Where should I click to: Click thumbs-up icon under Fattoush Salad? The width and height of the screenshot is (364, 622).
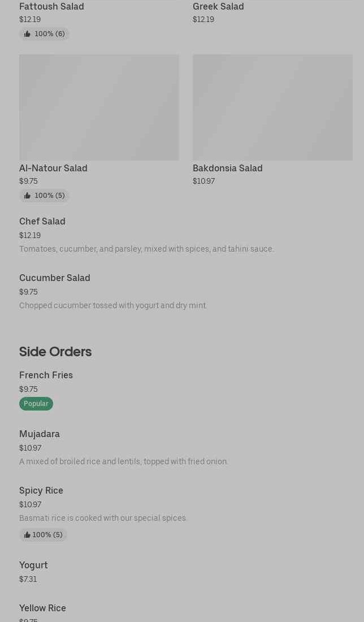click(x=27, y=34)
